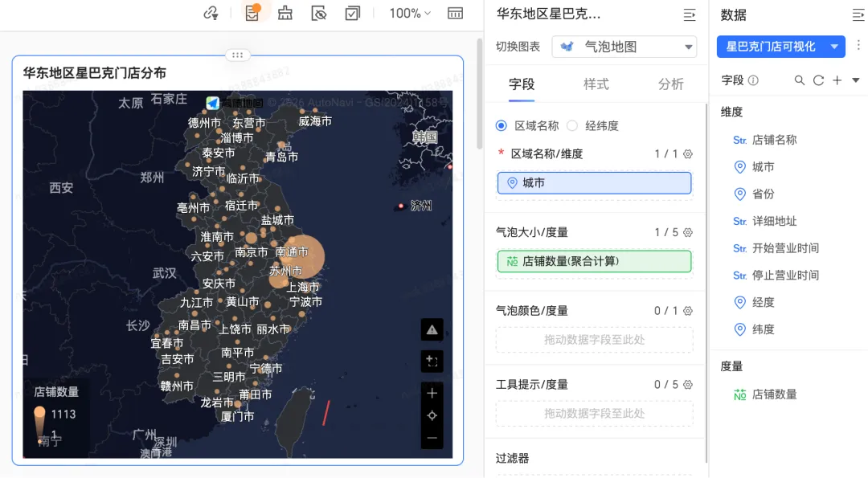The image size is (868, 478).
Task: Select the 店铺名称 dimension field
Action: 774,140
